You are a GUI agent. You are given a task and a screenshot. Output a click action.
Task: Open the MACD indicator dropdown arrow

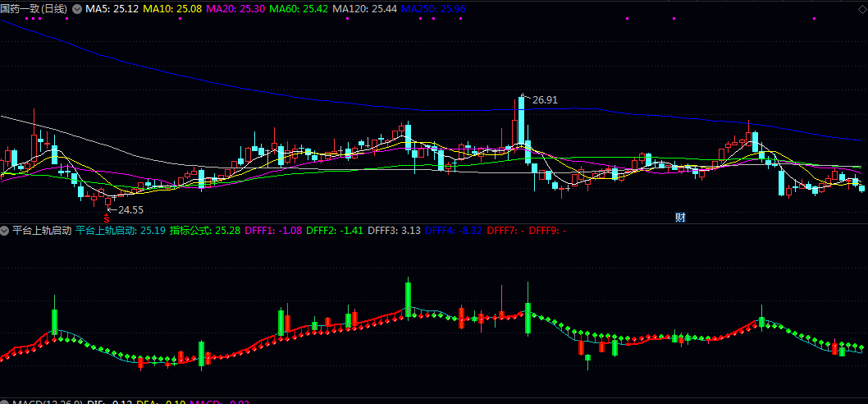5,402
